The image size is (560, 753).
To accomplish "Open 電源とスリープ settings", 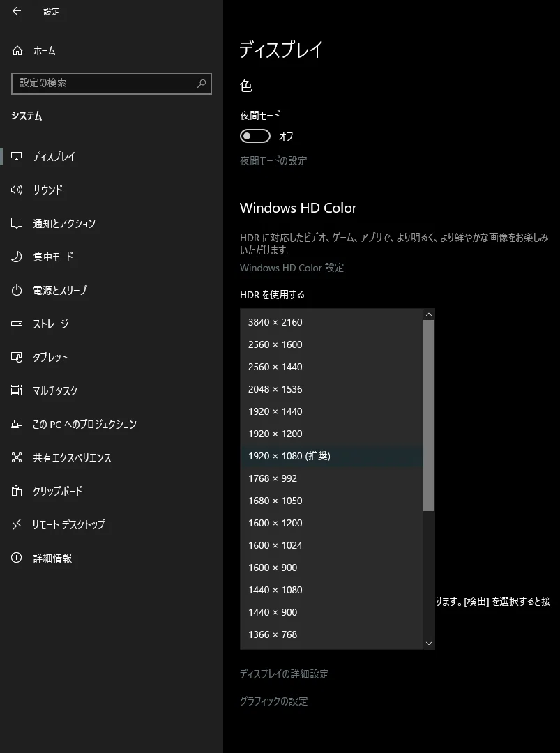I will click(112, 290).
